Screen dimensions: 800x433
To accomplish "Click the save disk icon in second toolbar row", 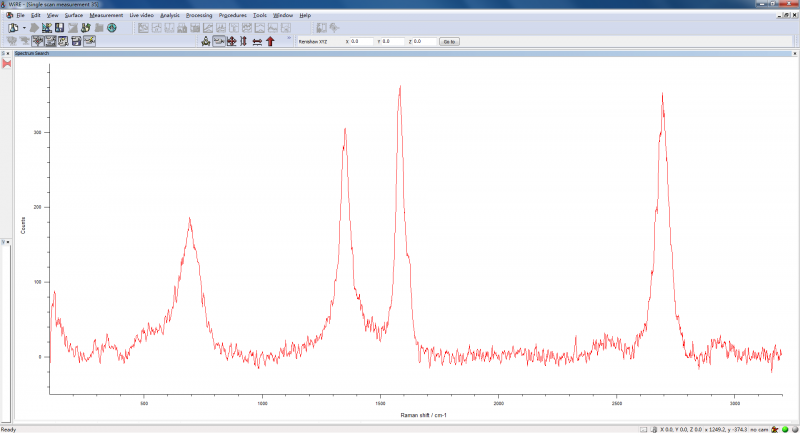I will coord(76,42).
